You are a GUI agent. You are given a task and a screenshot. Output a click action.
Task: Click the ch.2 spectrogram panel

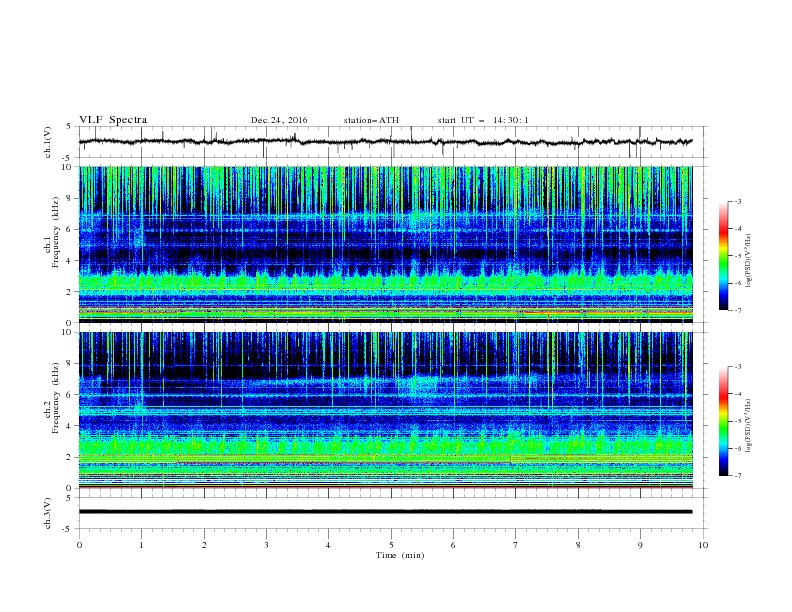coord(386,410)
